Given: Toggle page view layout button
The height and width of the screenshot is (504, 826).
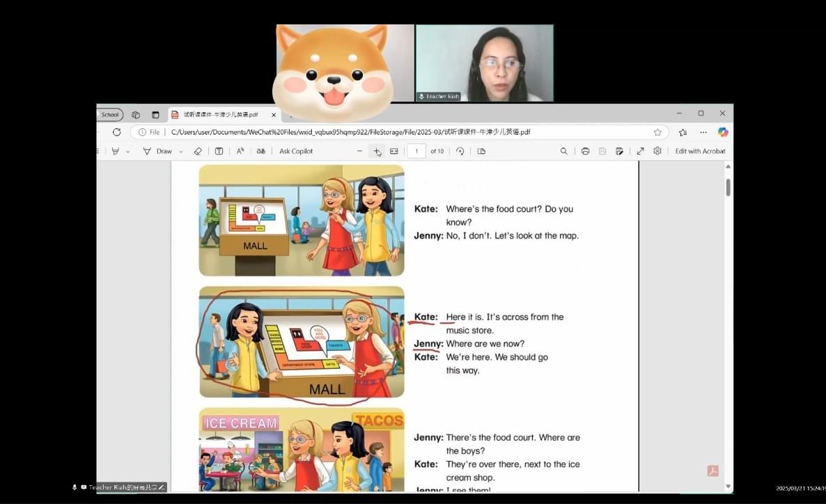Looking at the screenshot, I should pos(481,151).
